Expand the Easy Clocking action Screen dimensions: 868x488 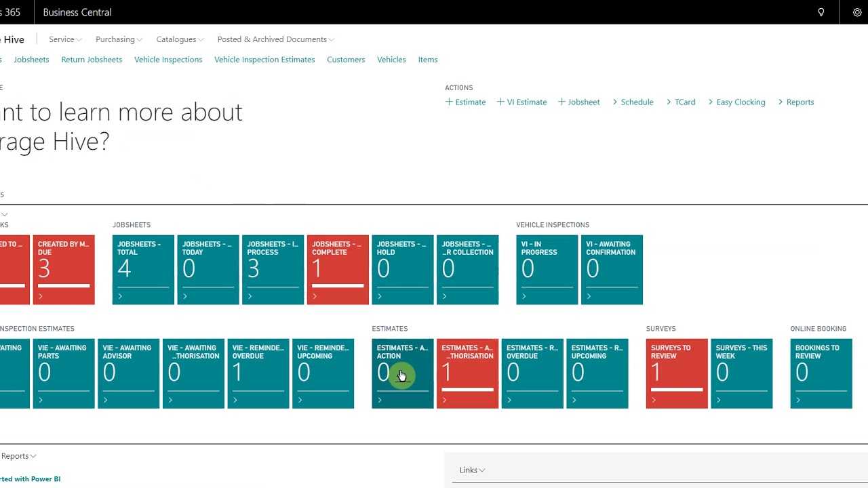736,102
